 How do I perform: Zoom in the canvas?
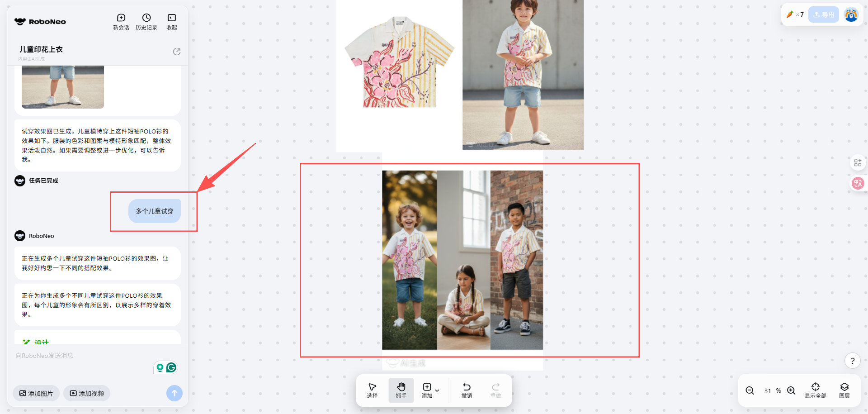click(791, 390)
